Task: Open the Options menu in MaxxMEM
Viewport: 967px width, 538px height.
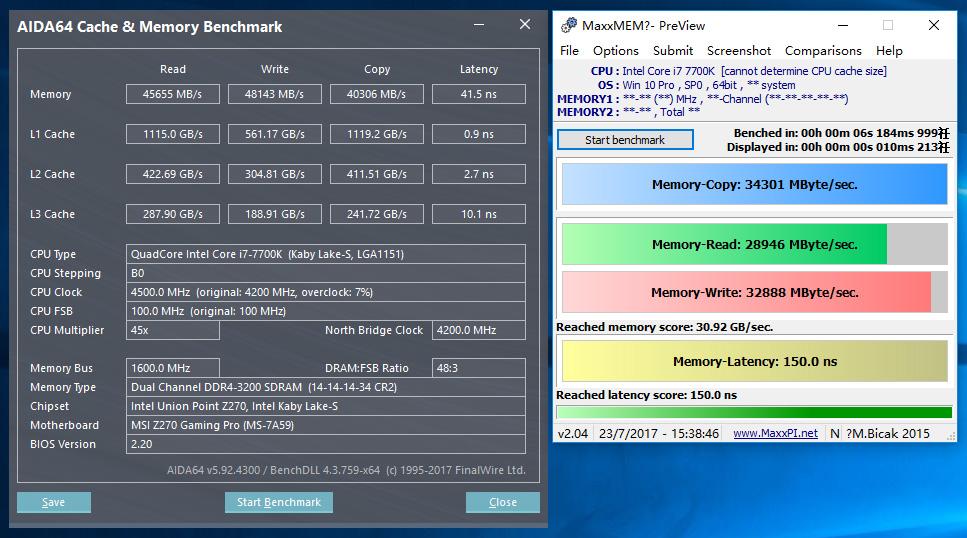Action: [x=615, y=51]
